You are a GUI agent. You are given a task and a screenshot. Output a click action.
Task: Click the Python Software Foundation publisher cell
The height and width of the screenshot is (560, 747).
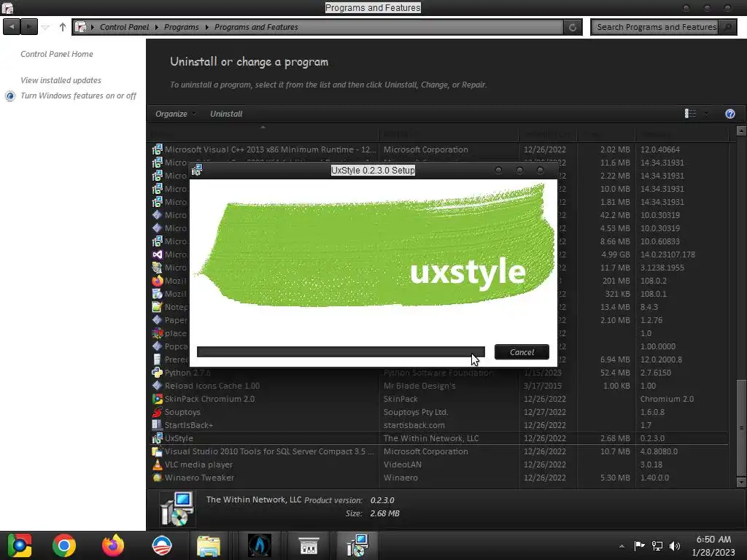tap(438, 373)
